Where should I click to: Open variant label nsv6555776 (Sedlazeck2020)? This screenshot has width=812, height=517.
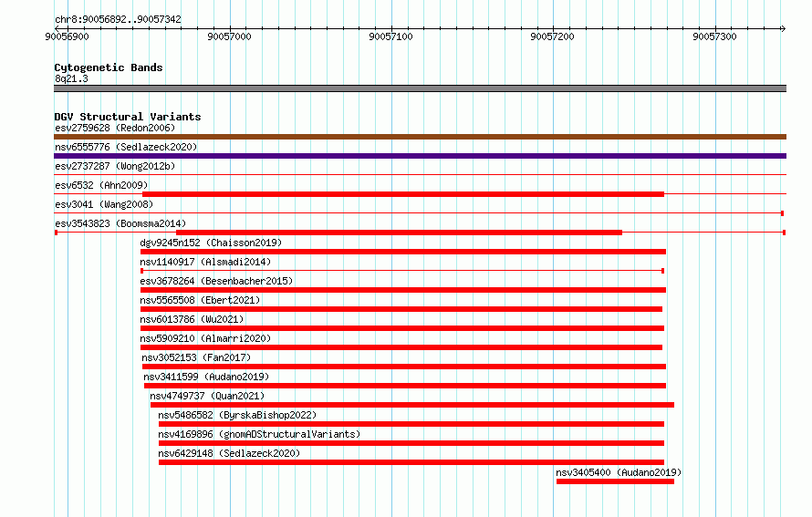(126, 147)
